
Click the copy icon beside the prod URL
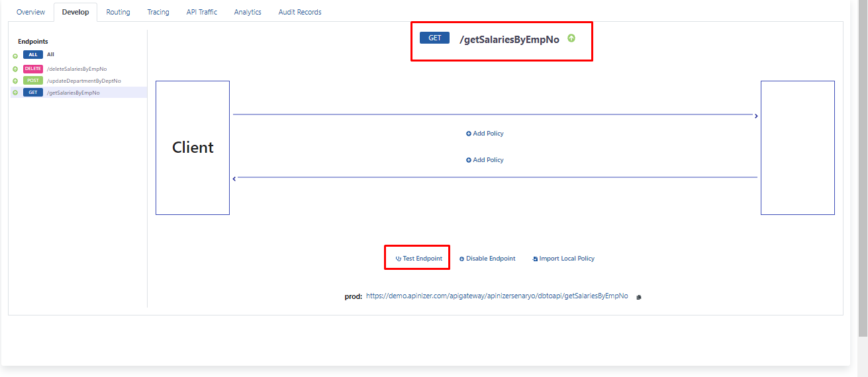tap(639, 297)
